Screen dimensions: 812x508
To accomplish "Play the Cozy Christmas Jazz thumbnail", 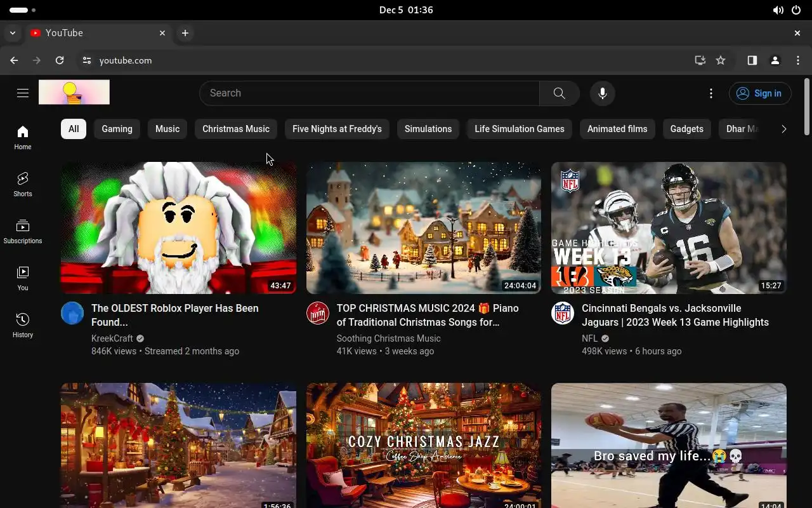I will click(x=424, y=445).
